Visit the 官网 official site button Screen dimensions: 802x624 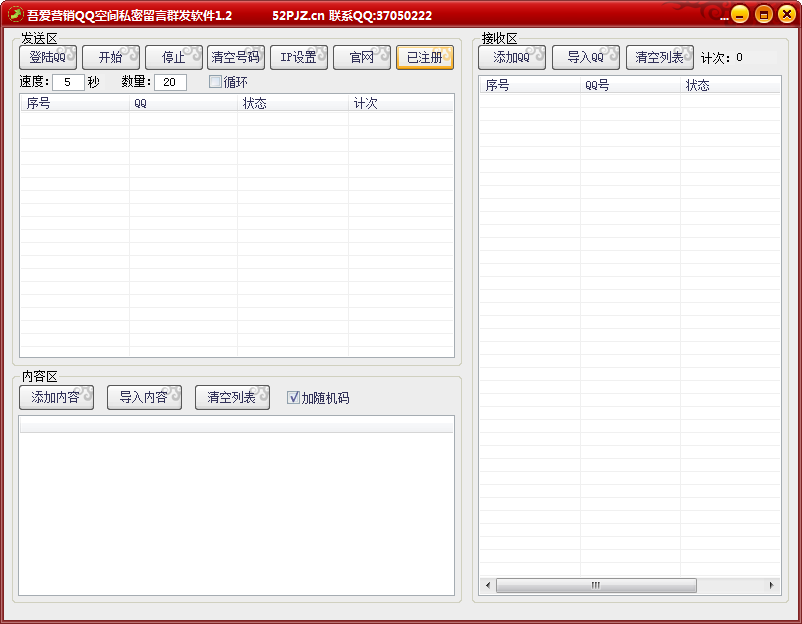(x=361, y=57)
